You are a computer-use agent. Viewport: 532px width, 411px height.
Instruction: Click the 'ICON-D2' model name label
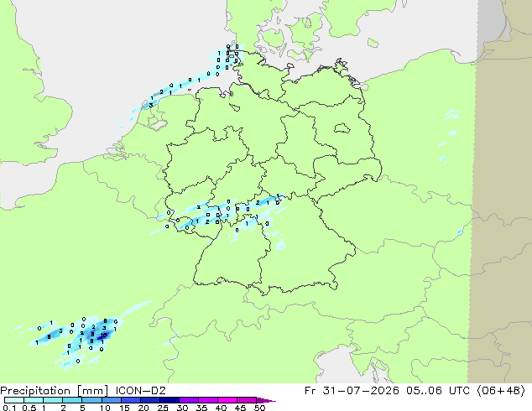140,391
